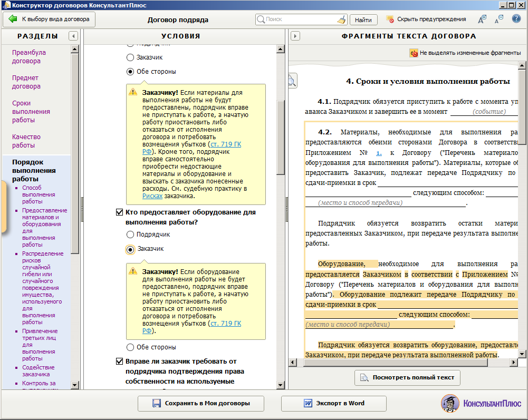The image size is (528, 420).
Task: Select Обе стороны for materials provision
Action: 130,72
